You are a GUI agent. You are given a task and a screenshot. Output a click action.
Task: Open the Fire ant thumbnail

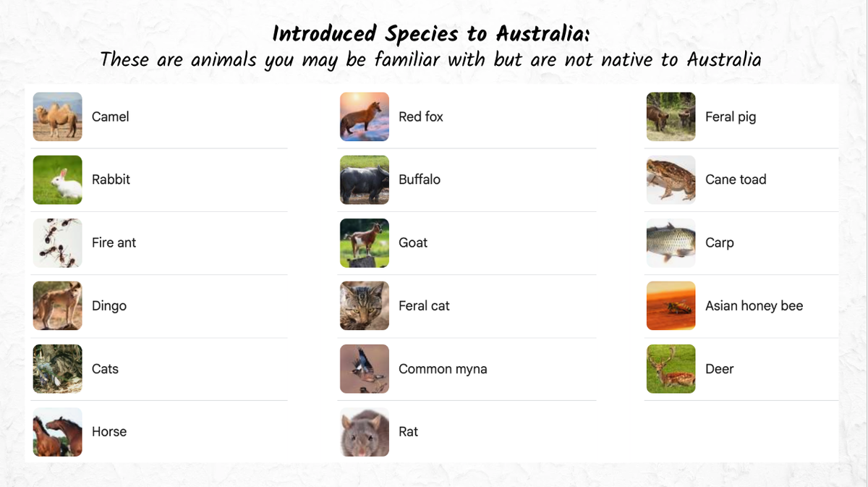[x=58, y=242]
